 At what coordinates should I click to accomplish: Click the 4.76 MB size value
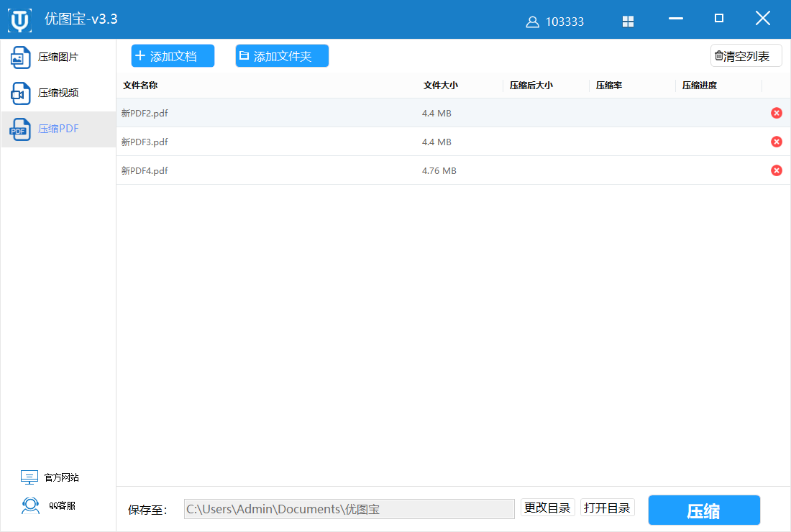439,170
